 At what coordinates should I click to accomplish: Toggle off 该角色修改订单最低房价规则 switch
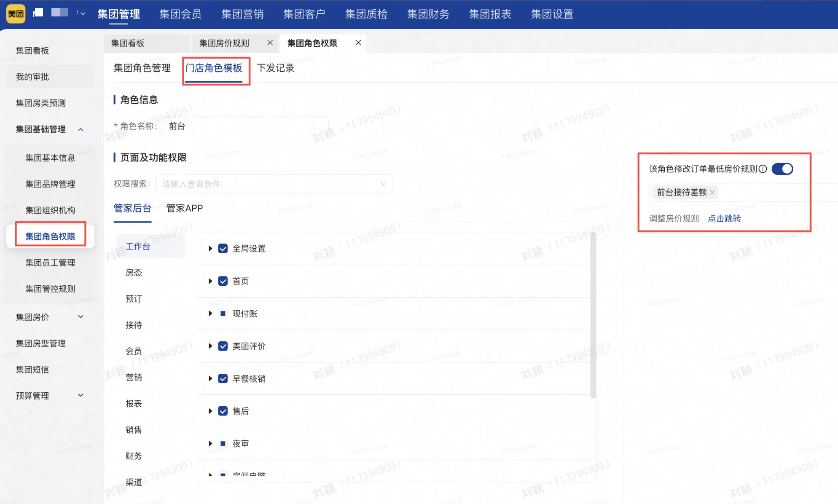point(782,169)
